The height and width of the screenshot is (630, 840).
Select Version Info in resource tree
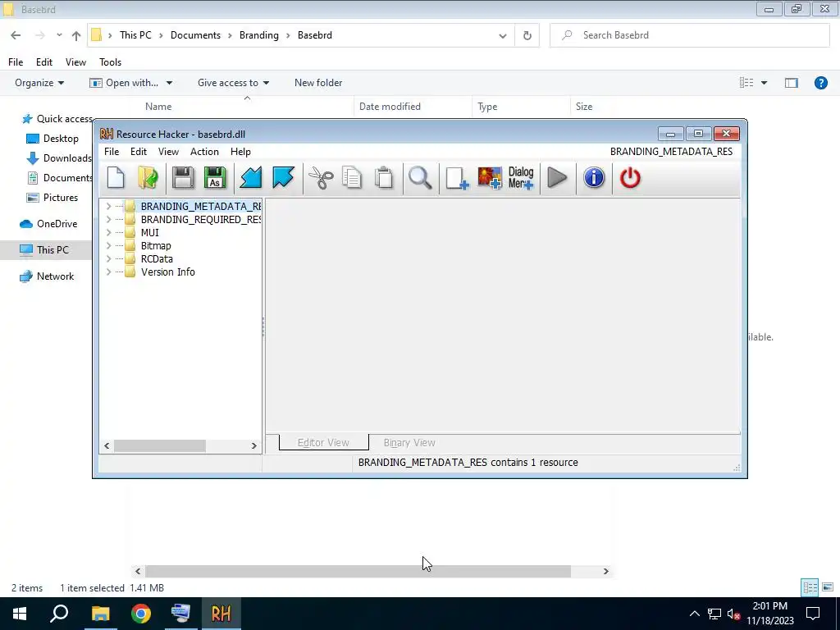point(167,272)
